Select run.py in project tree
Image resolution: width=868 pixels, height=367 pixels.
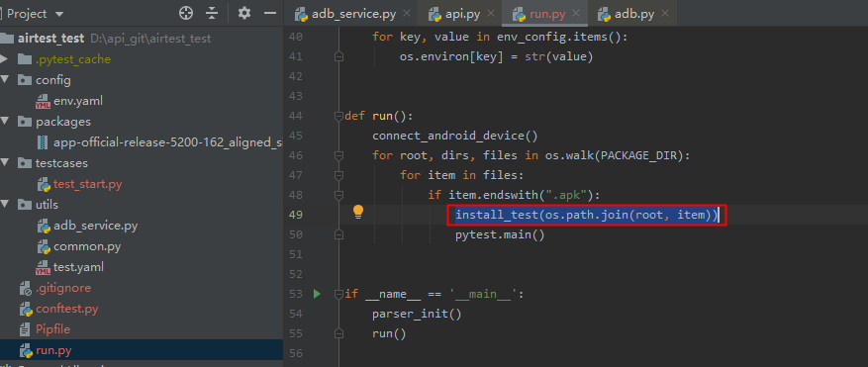[53, 350]
